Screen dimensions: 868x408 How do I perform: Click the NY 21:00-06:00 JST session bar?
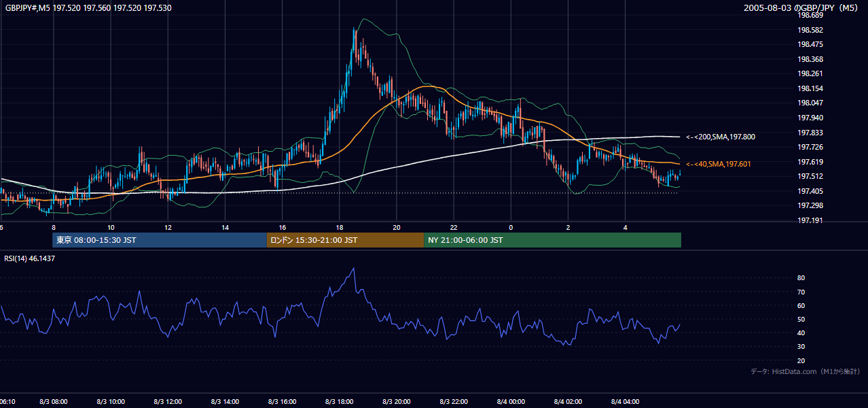pyautogui.click(x=552, y=240)
